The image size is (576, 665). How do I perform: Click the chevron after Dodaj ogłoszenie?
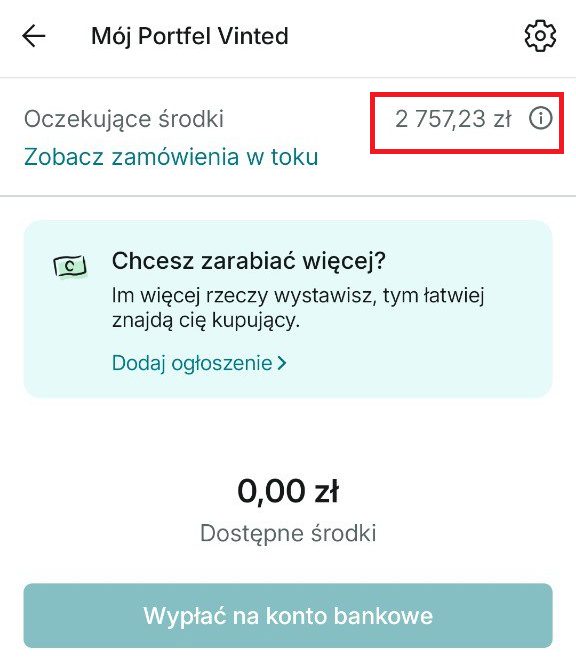point(282,363)
